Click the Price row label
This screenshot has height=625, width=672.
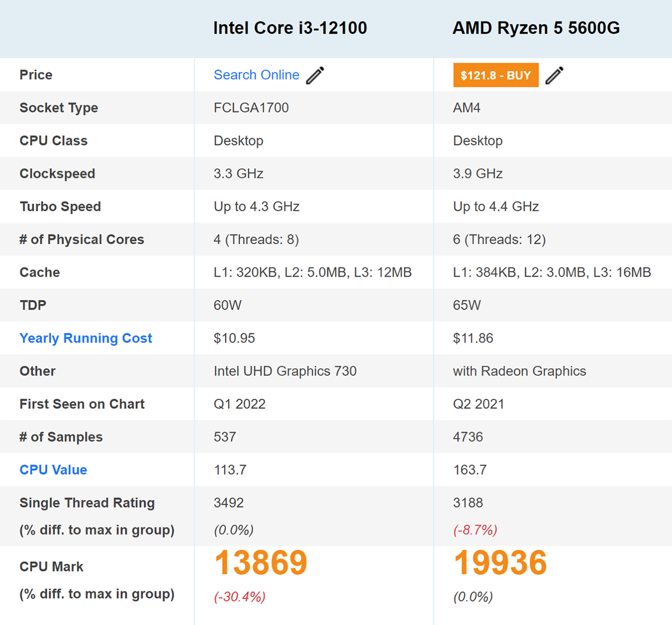(36, 75)
